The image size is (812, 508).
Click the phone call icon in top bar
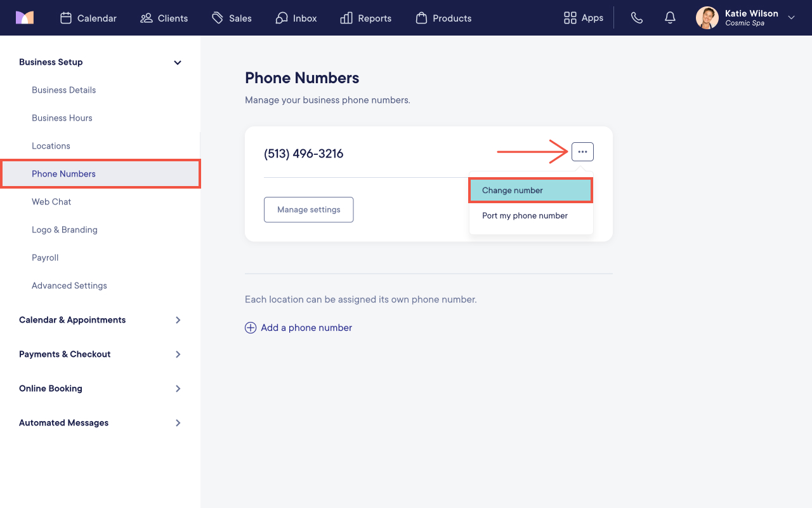point(637,18)
